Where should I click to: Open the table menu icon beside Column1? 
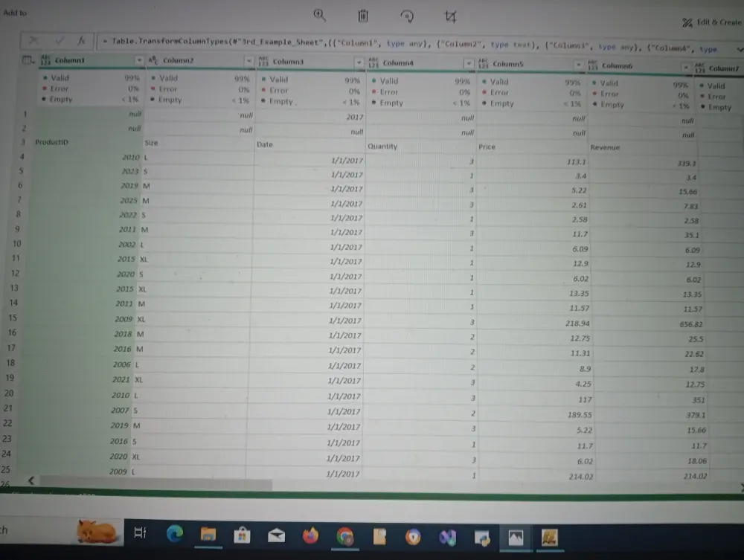coord(28,59)
